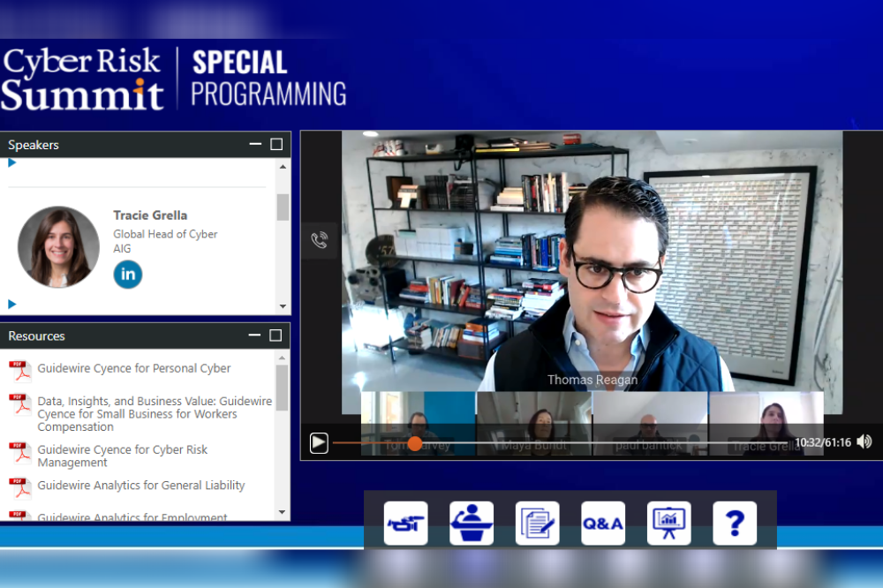Click Tracie Grella's LinkedIn icon
883x588 pixels.
128,275
